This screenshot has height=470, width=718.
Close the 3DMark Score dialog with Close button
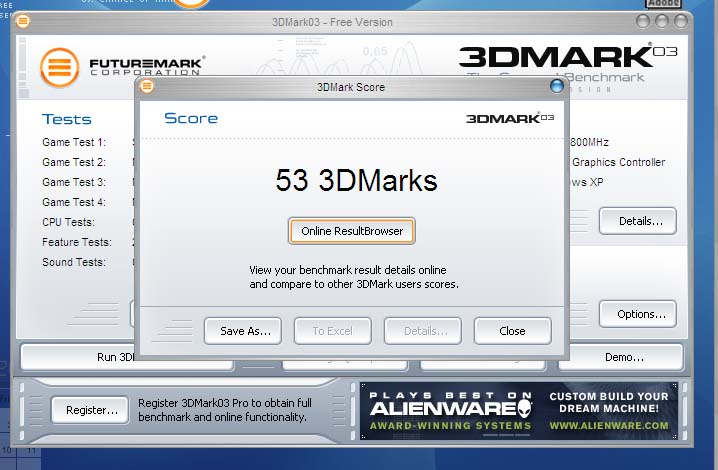coord(512,331)
